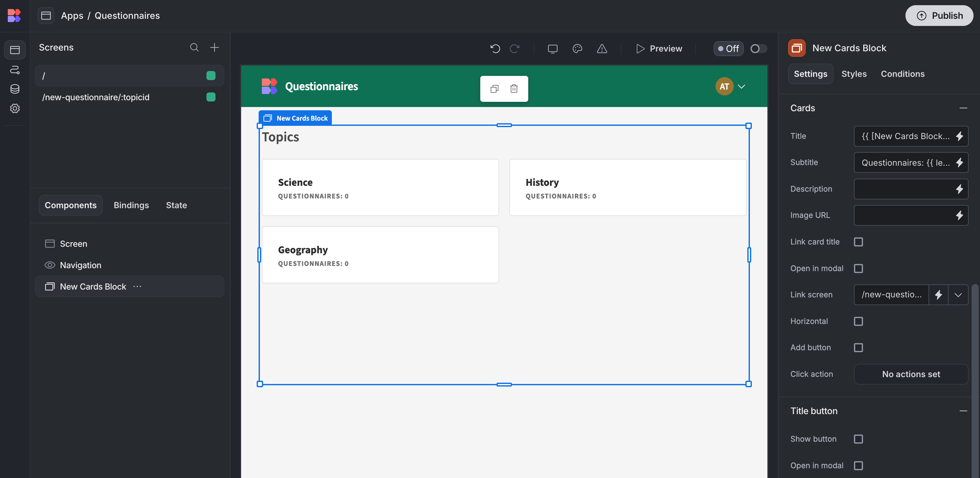
Task: Click the Questionnaires title in app header
Action: click(x=321, y=86)
